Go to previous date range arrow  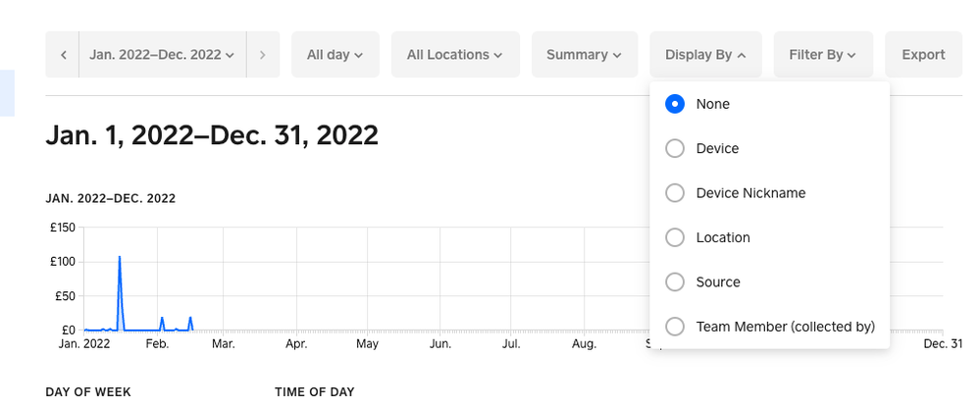click(63, 55)
